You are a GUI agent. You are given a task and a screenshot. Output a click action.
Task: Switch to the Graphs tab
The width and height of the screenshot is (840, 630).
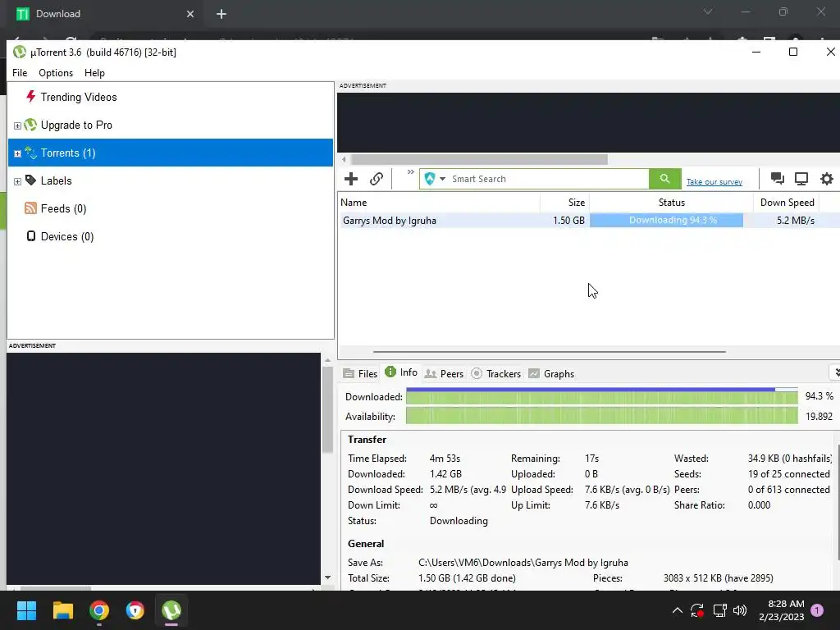[x=551, y=374]
